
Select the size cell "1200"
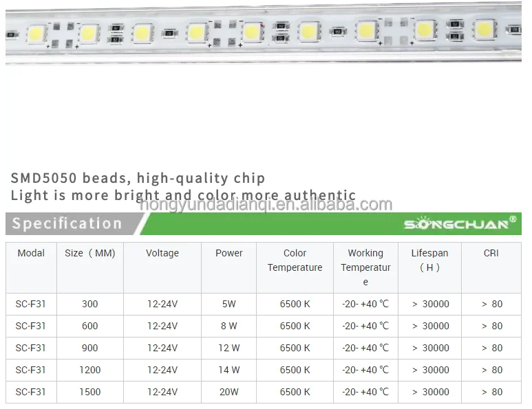[90, 370]
